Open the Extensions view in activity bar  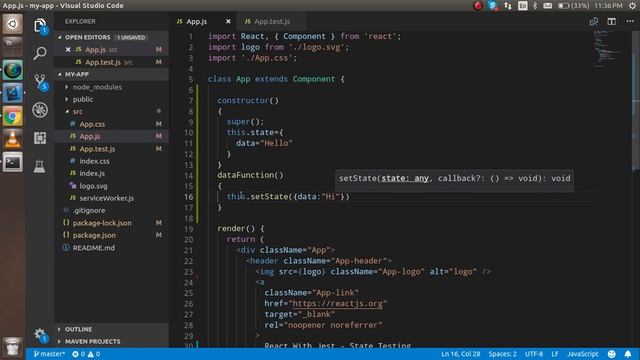point(40,138)
